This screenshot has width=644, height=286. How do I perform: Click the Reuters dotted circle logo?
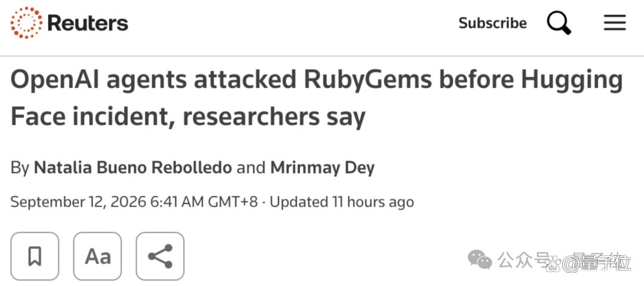[x=26, y=23]
